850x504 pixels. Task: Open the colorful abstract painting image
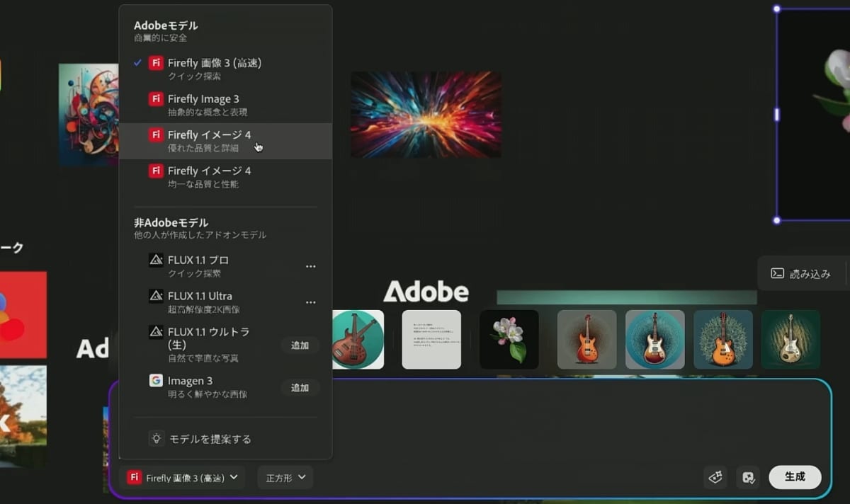pos(89,115)
